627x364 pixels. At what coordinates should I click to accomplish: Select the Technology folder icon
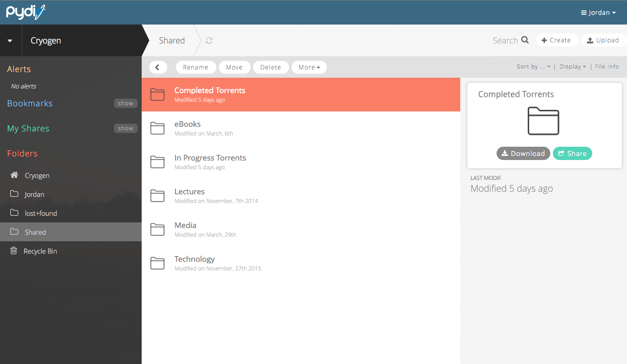(158, 263)
